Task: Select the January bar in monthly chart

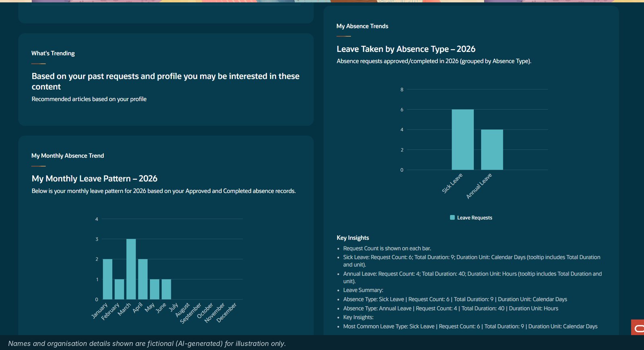Action: [x=107, y=279]
